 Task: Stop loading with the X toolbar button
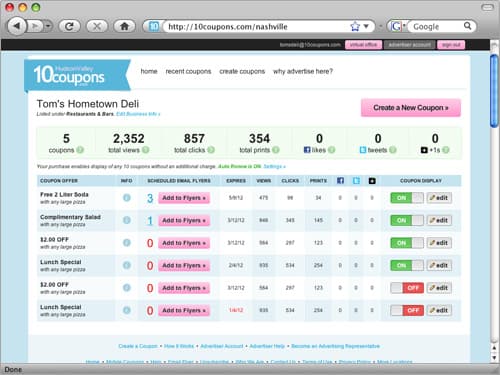coord(97,26)
